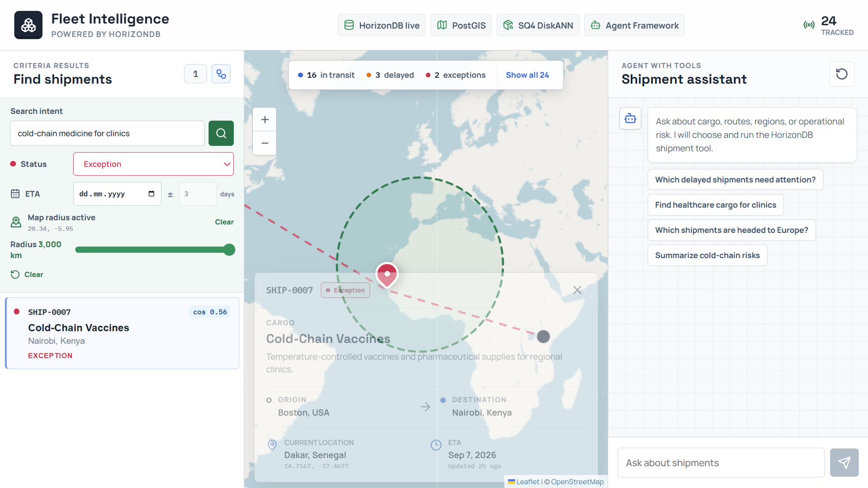Open the ETA date picker calendar icon
The width and height of the screenshot is (868, 488).
(x=151, y=194)
